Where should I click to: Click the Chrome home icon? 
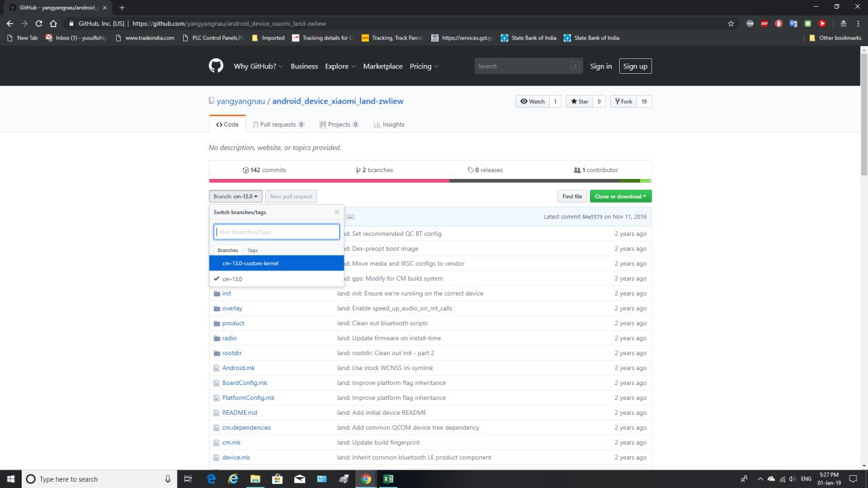[x=53, y=23]
